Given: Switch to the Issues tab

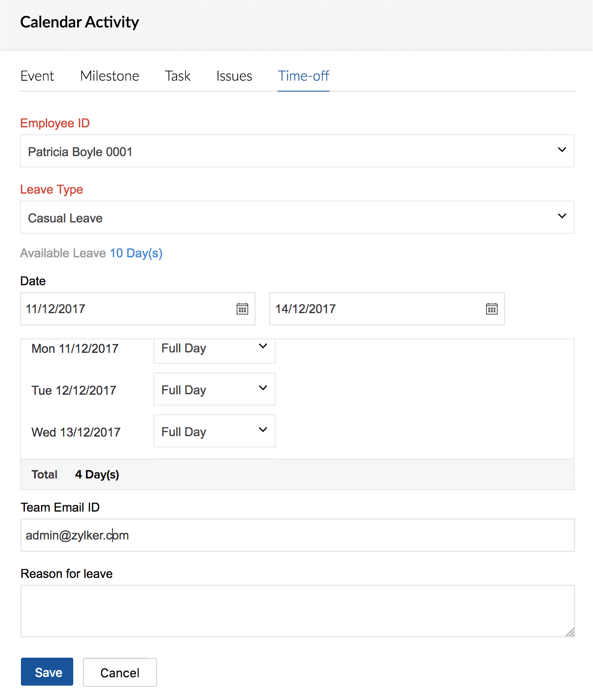Looking at the screenshot, I should [234, 76].
